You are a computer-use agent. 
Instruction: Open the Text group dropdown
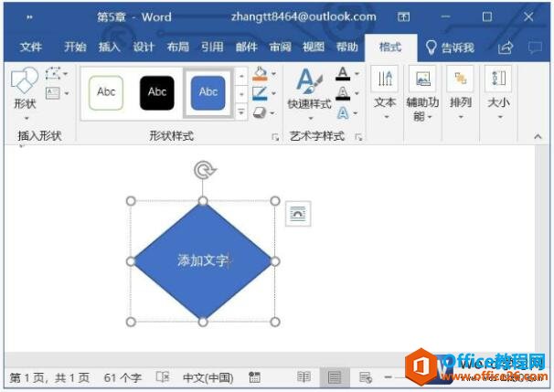point(385,93)
